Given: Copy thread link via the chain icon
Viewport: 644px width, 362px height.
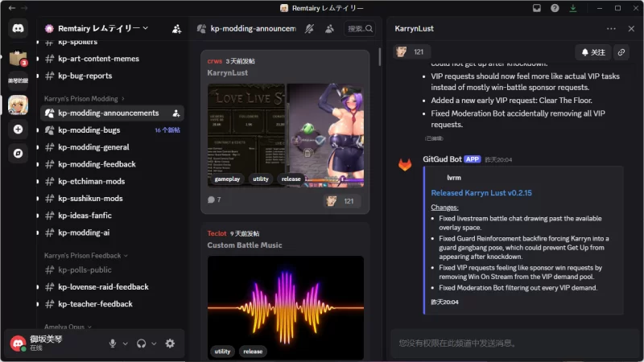Looking at the screenshot, I should pos(621,52).
